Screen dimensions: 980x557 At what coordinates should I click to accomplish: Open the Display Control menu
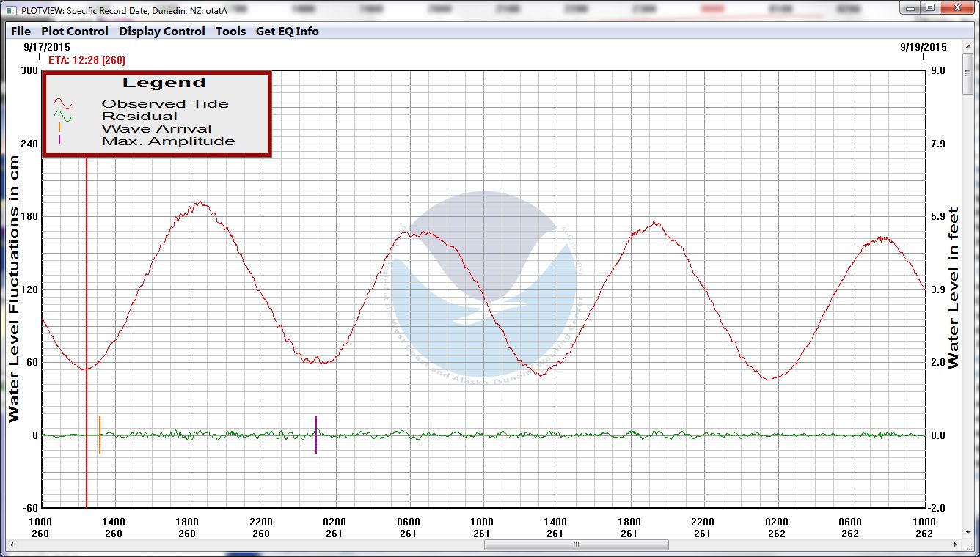pyautogui.click(x=162, y=32)
